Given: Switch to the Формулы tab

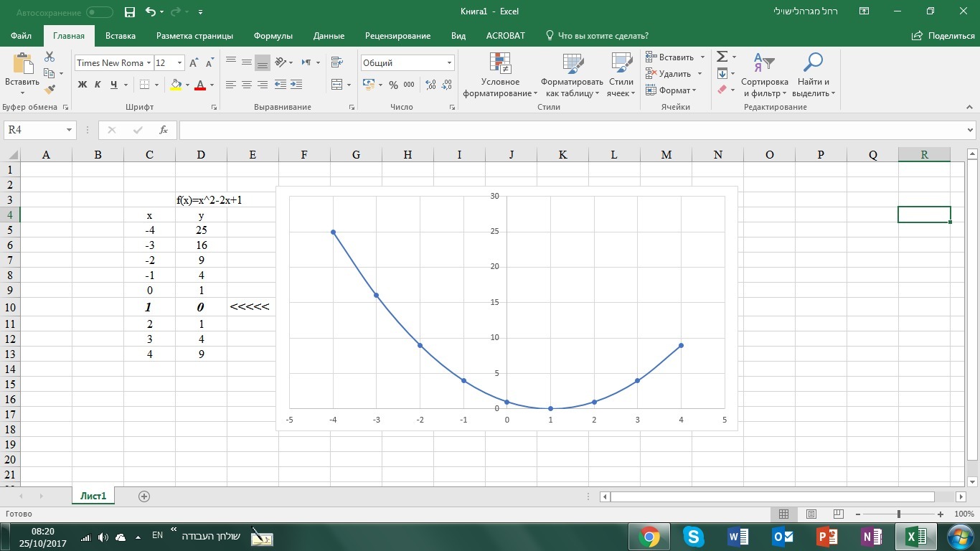Looking at the screenshot, I should [273, 36].
